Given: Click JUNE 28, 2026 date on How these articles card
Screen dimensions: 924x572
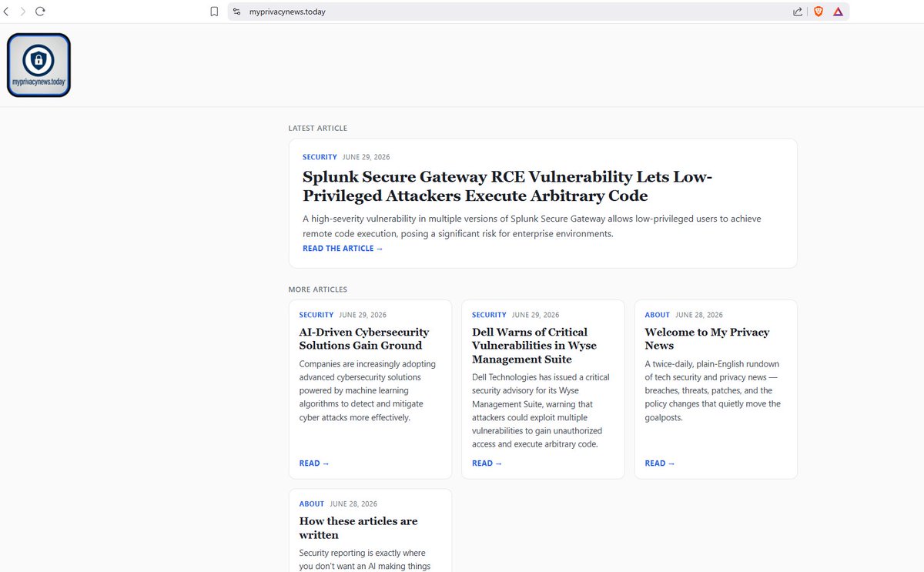Looking at the screenshot, I should click(353, 503).
